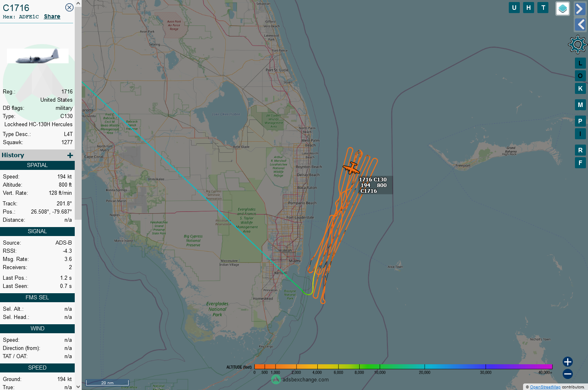Click the right chevron arrow button
Viewport: 588px width, 390px height.
580,9
